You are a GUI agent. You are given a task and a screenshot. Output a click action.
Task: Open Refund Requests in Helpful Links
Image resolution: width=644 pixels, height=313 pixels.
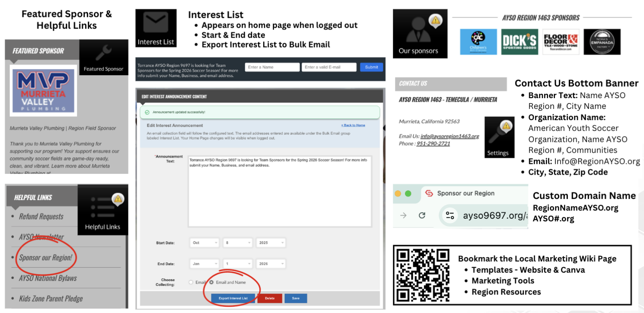point(41,217)
